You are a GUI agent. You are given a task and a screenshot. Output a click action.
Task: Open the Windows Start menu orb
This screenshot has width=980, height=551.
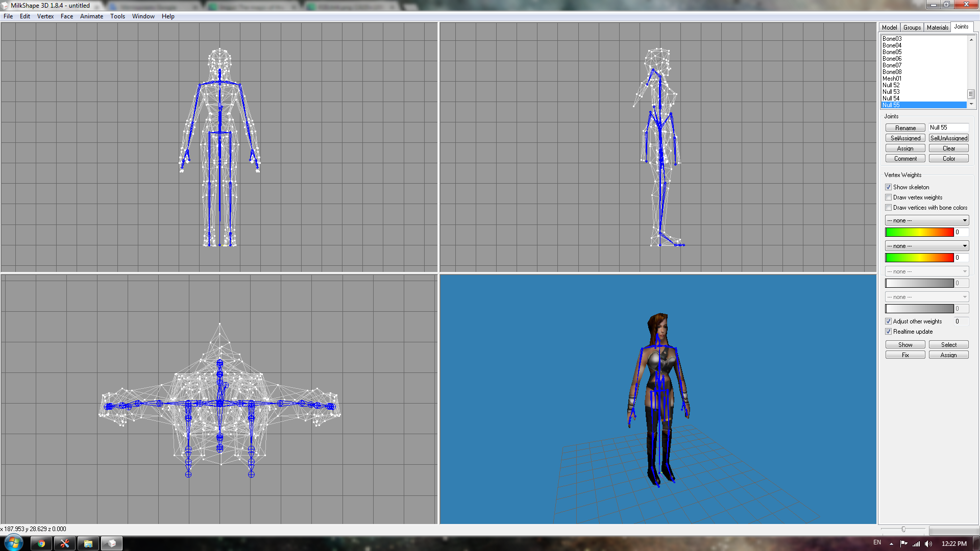coord(14,543)
